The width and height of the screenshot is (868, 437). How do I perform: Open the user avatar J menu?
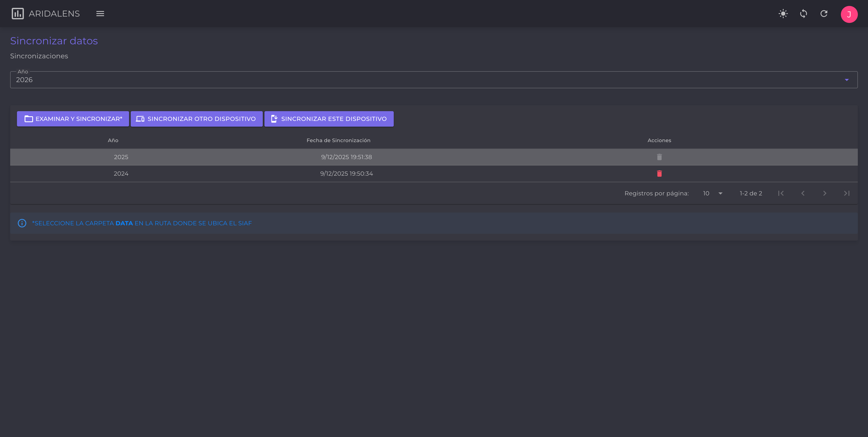(x=849, y=14)
